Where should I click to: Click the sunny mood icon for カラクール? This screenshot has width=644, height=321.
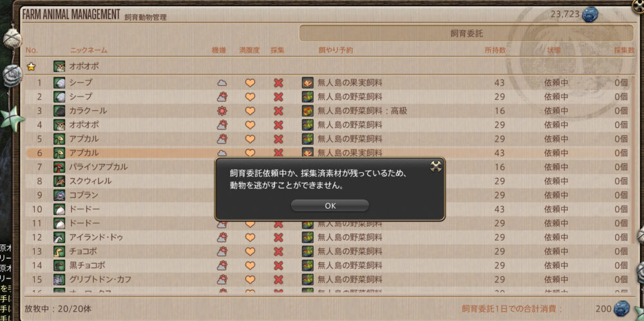(222, 111)
